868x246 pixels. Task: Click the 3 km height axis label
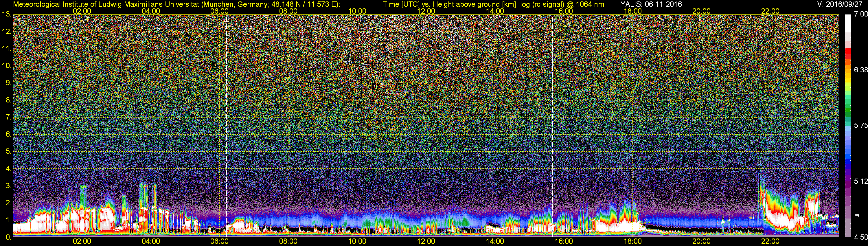pyautogui.click(x=8, y=186)
